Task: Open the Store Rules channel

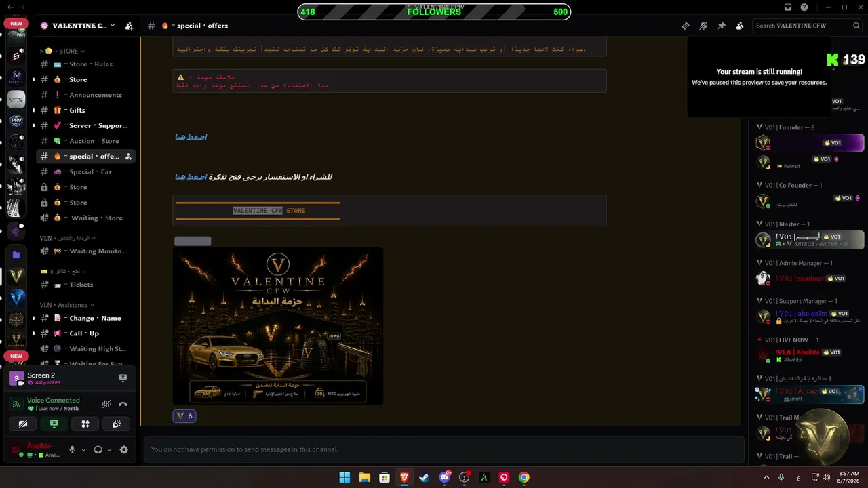Action: 85,64
